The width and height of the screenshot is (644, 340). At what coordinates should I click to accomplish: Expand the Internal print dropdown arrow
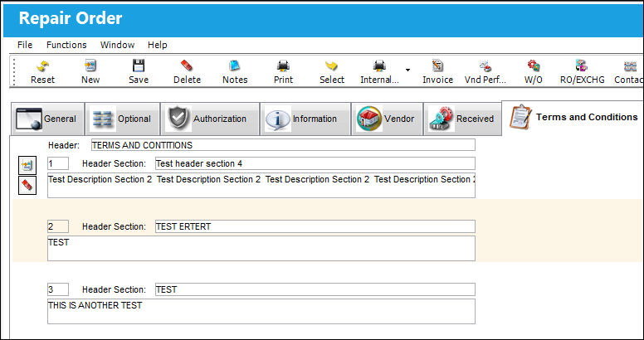click(x=407, y=70)
